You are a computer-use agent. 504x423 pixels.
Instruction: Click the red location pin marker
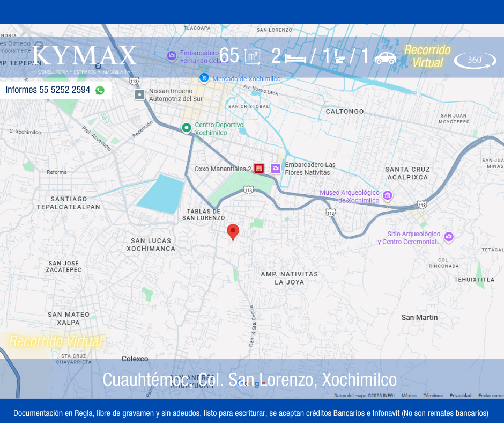tap(233, 232)
